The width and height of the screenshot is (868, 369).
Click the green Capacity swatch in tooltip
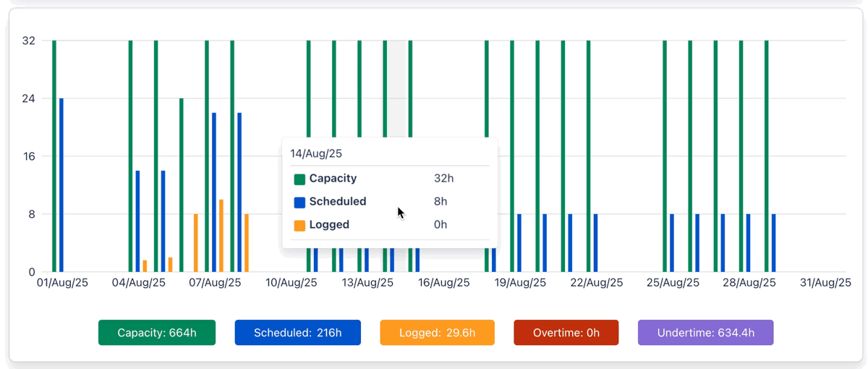[299, 179]
